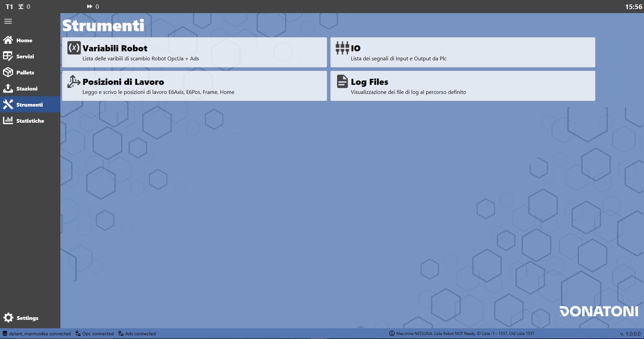Select the Pallets box icon
The image size is (644, 339).
[x=8, y=72]
